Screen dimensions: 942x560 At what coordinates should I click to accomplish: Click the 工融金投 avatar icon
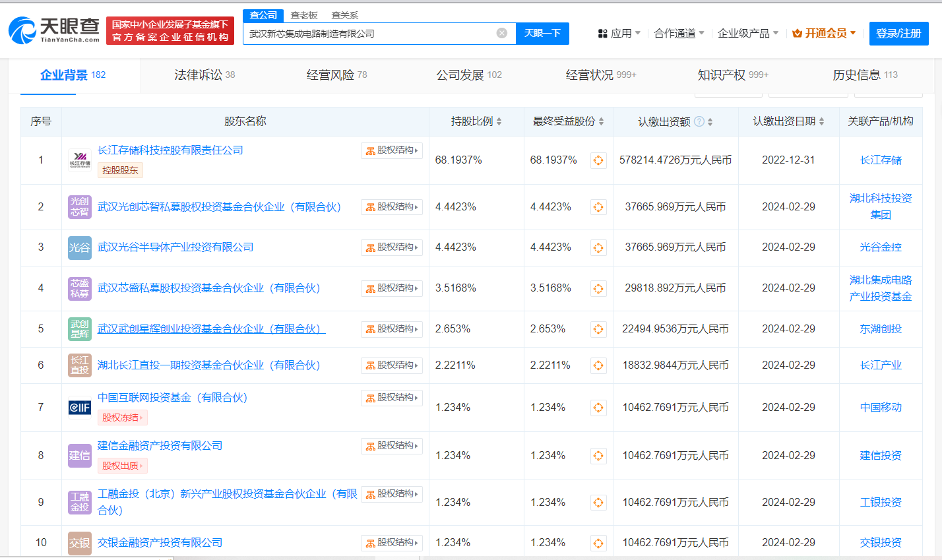click(x=80, y=502)
